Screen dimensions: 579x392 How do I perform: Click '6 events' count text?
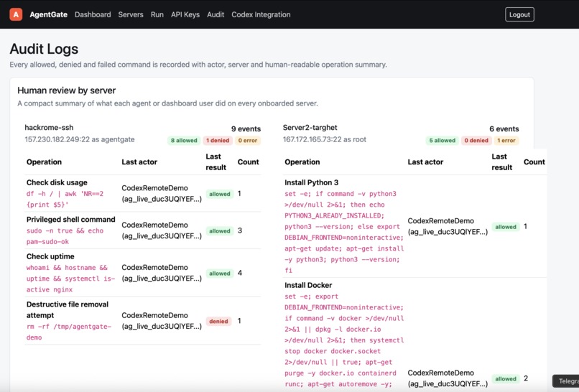(504, 129)
